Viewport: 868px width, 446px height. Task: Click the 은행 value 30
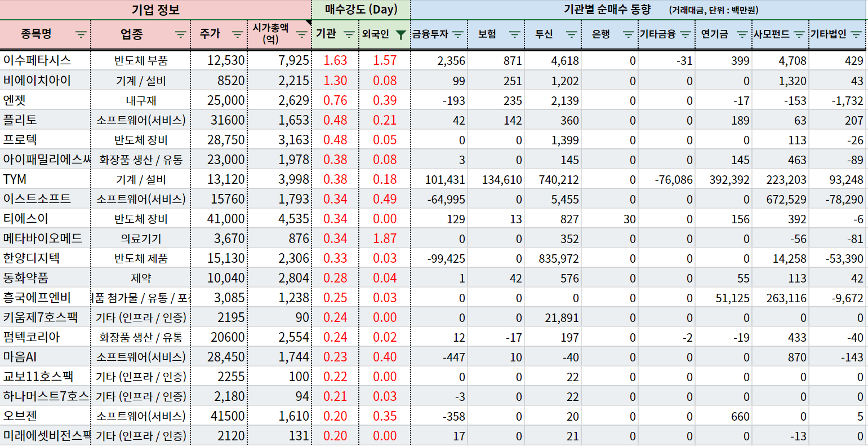[609, 218]
